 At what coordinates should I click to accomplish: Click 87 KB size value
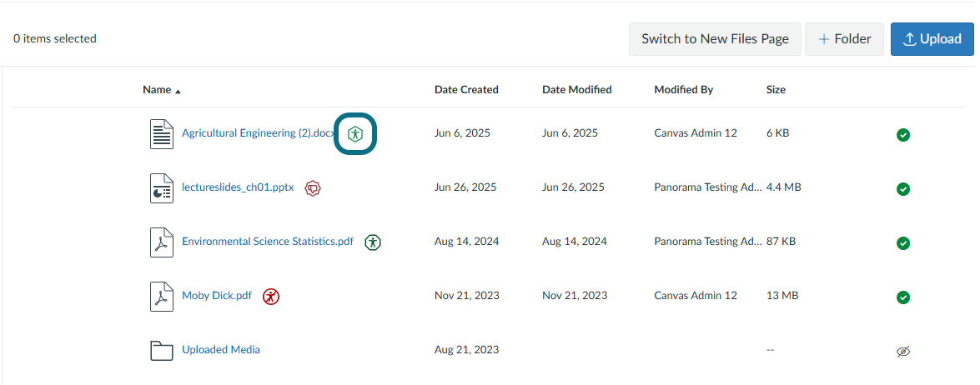(781, 242)
